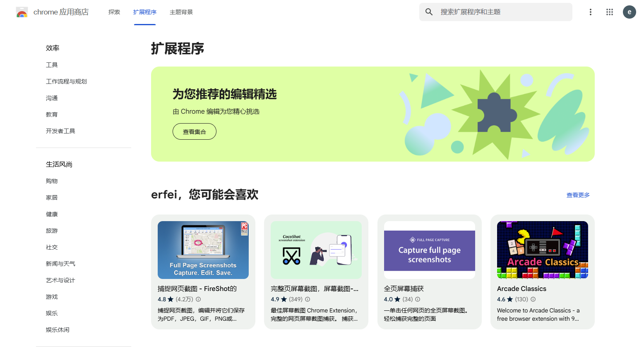644x348 pixels.
Task: Select the 健康 category
Action: click(x=52, y=214)
